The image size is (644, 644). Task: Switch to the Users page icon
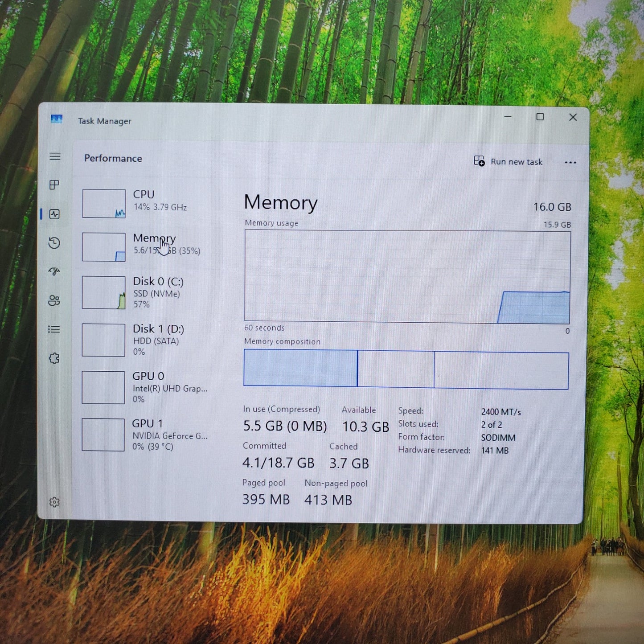tap(54, 300)
